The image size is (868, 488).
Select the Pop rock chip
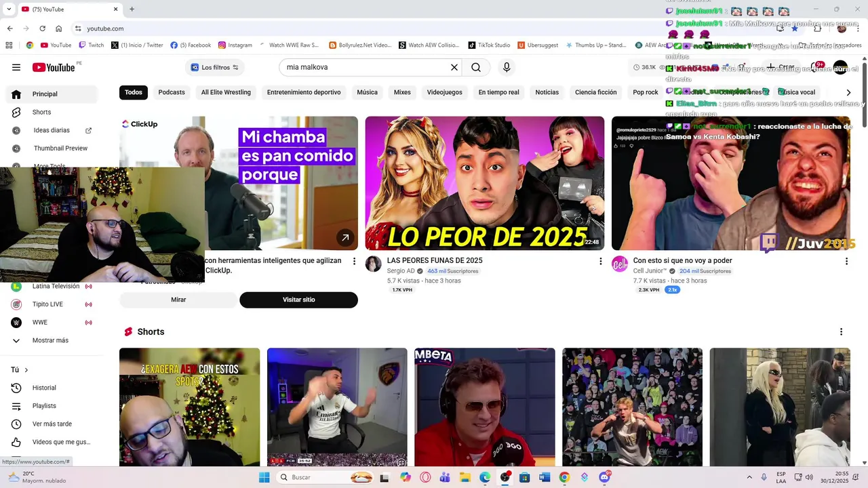646,92
